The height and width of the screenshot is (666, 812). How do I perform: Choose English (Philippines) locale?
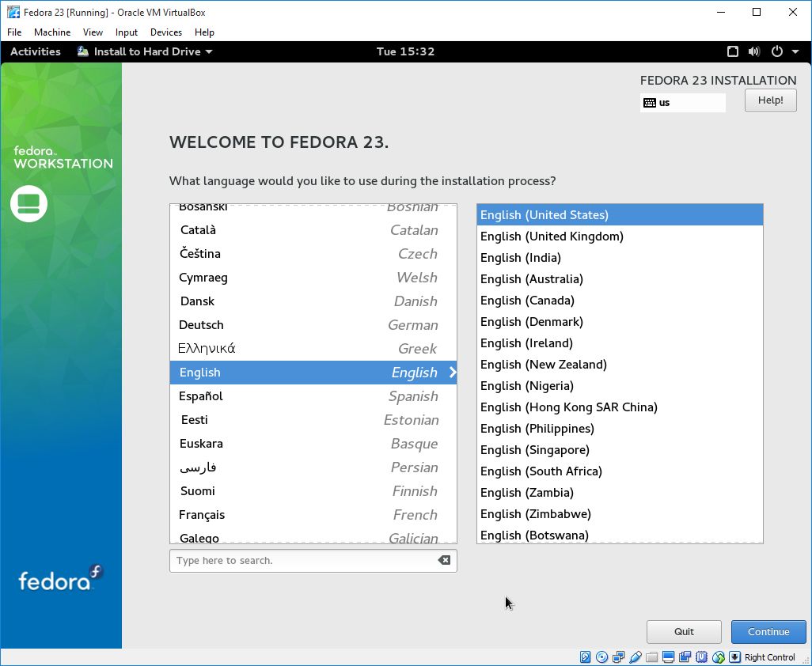coord(620,429)
